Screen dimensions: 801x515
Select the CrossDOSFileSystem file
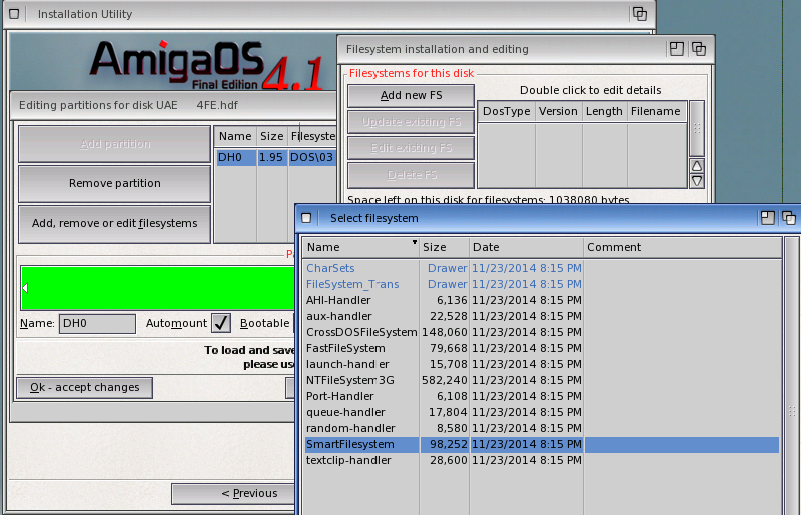(362, 332)
